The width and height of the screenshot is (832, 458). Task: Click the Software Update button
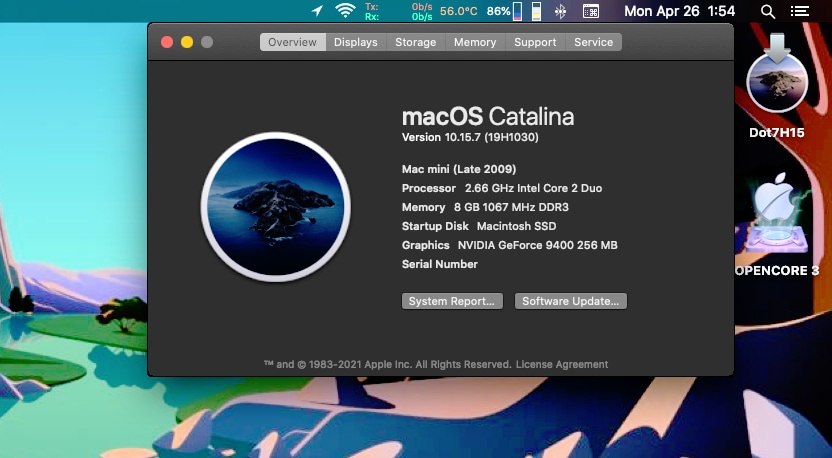(570, 301)
